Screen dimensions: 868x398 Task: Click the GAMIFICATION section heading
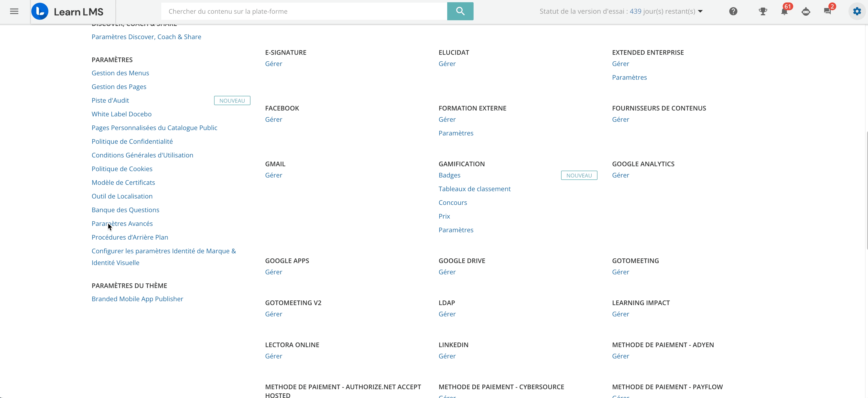click(462, 164)
